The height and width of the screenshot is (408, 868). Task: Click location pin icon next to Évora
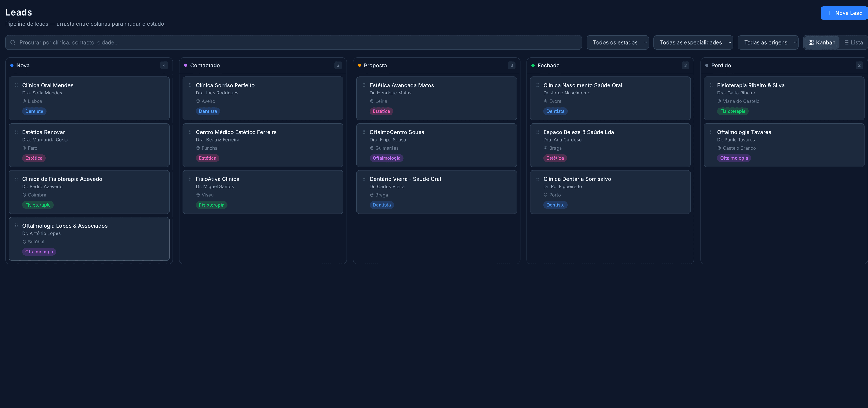(x=545, y=101)
